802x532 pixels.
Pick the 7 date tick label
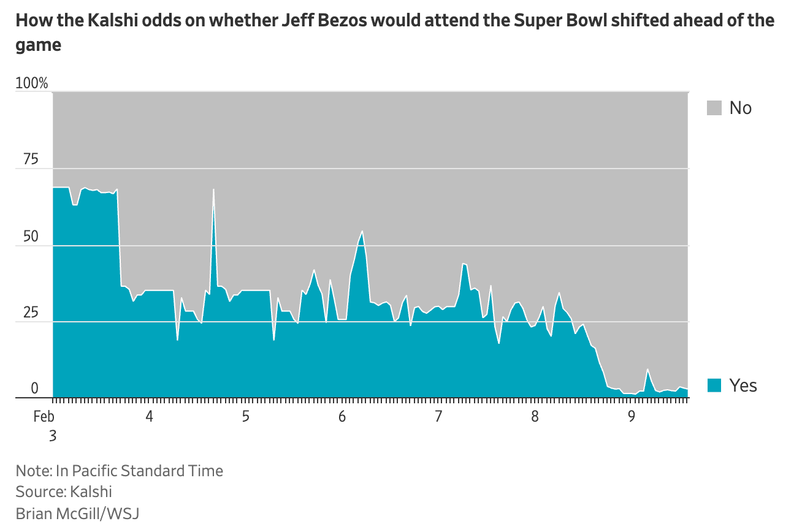click(x=438, y=417)
